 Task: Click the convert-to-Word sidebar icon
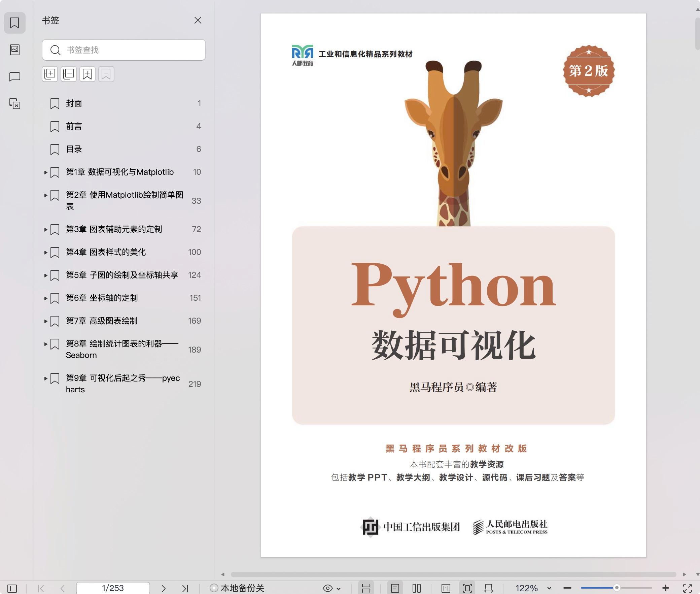[x=15, y=104]
